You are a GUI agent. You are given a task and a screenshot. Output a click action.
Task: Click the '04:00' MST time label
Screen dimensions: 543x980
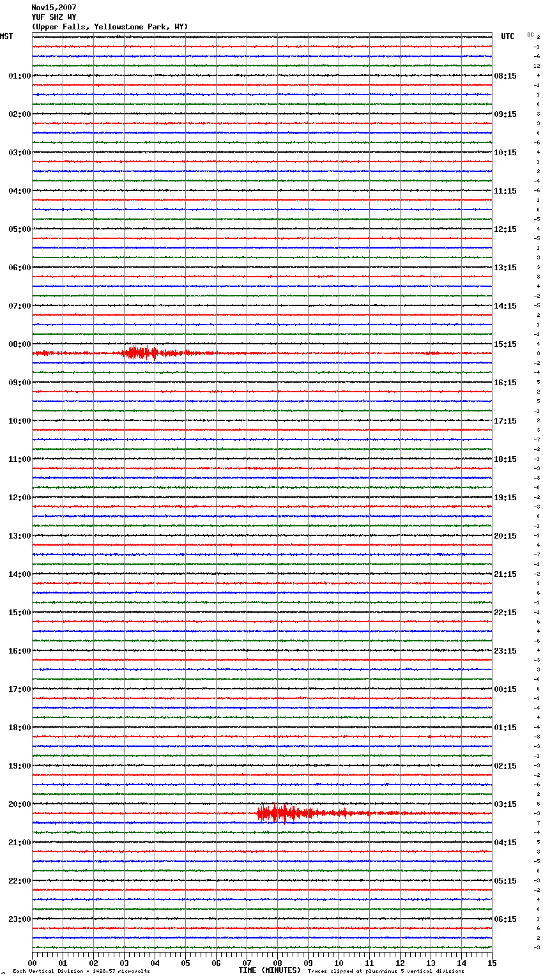[x=20, y=191]
